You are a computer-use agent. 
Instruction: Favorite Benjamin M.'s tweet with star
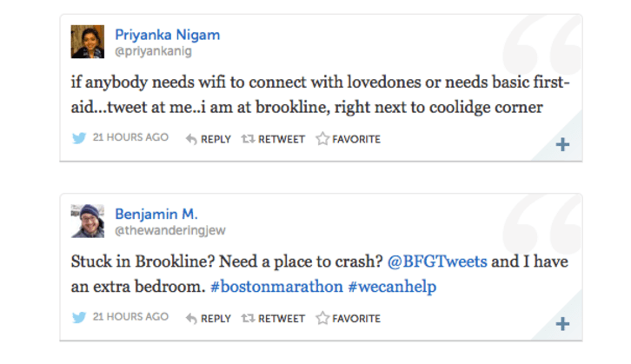point(349,318)
